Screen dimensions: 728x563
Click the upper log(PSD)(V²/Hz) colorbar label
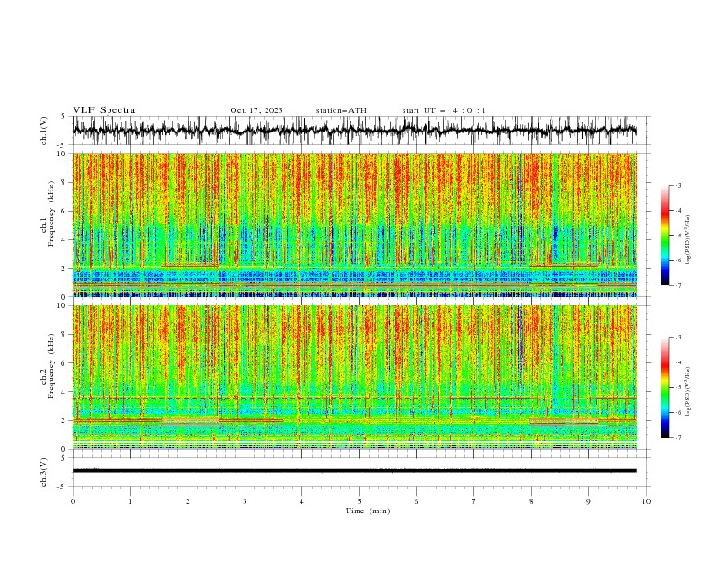[x=688, y=240]
